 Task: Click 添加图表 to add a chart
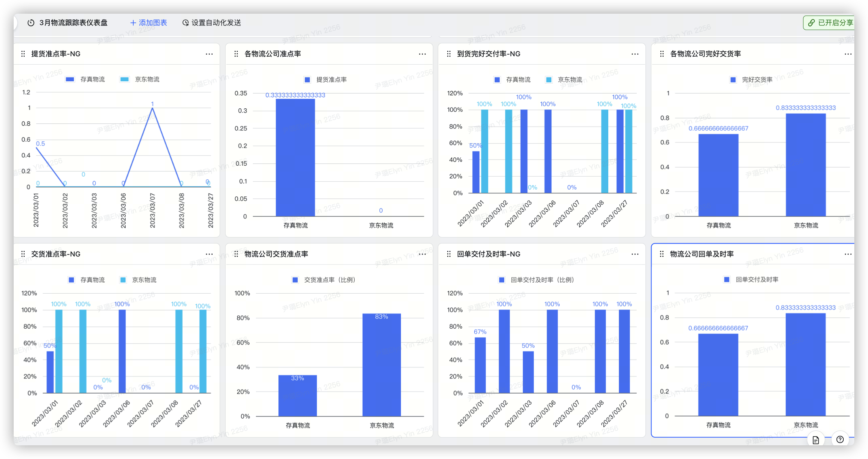[x=148, y=23]
